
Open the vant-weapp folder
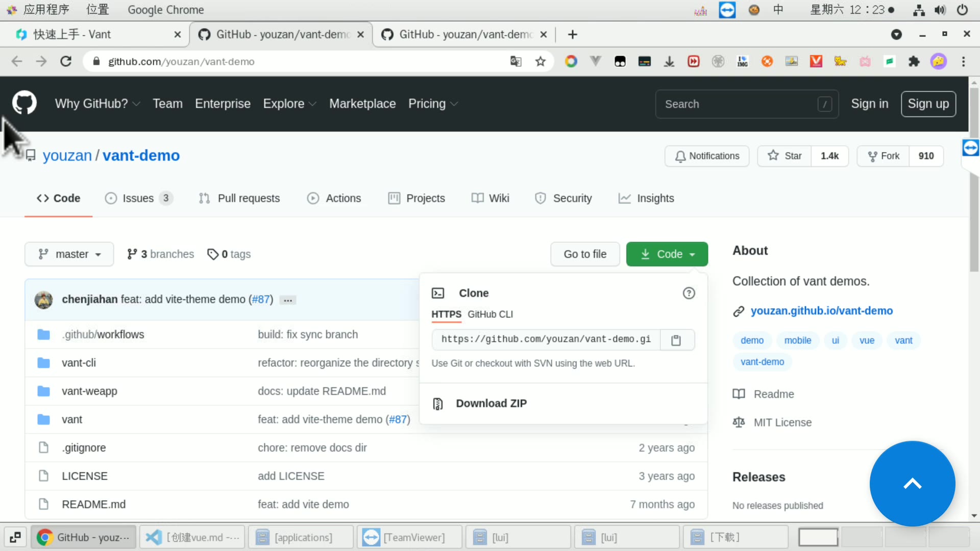click(x=89, y=391)
